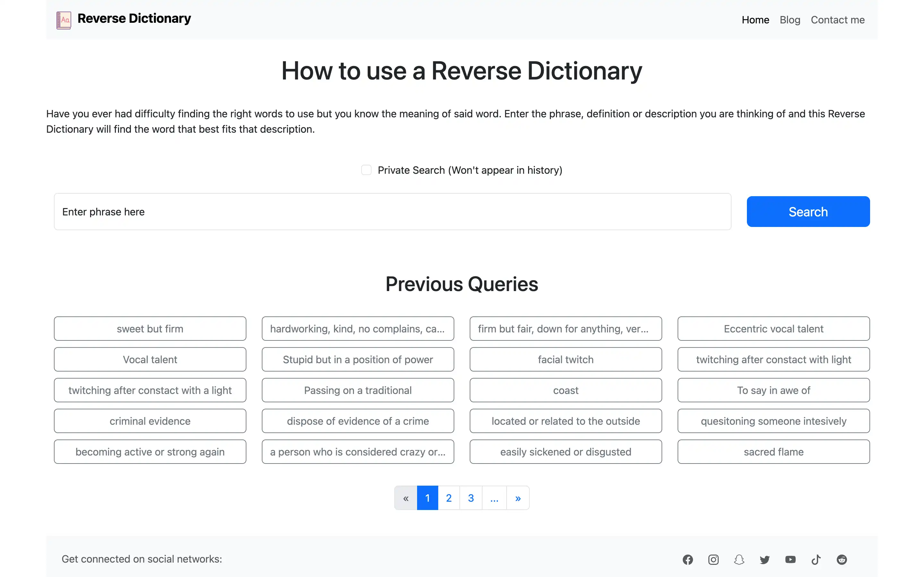Open the Reddit link in footer

pos(842,559)
